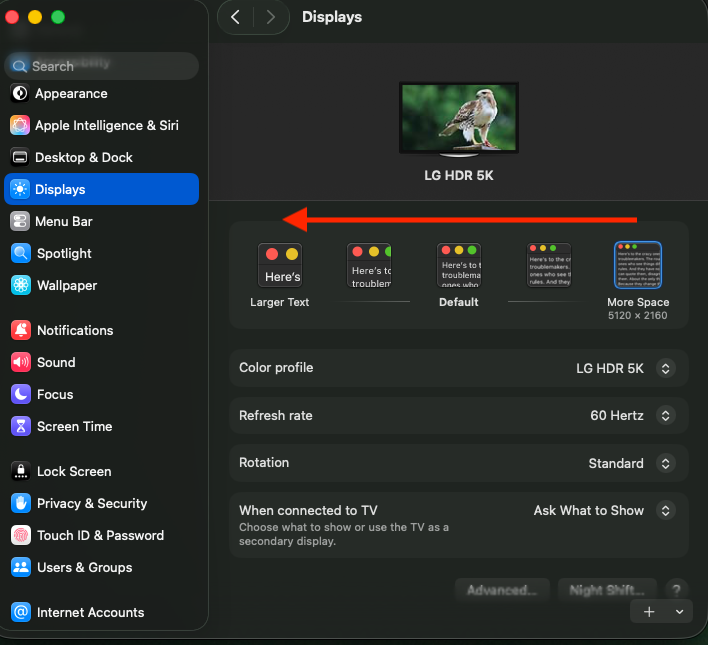
Task: Select the More Space resolution option
Action: click(x=638, y=266)
